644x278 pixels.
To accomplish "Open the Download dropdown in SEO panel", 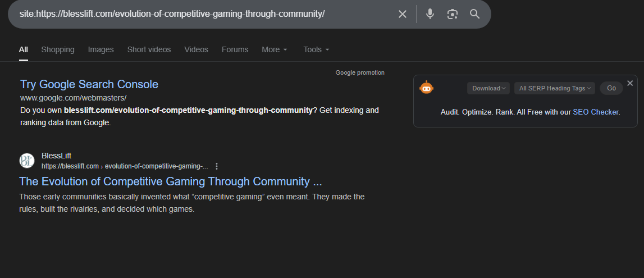I will click(488, 88).
